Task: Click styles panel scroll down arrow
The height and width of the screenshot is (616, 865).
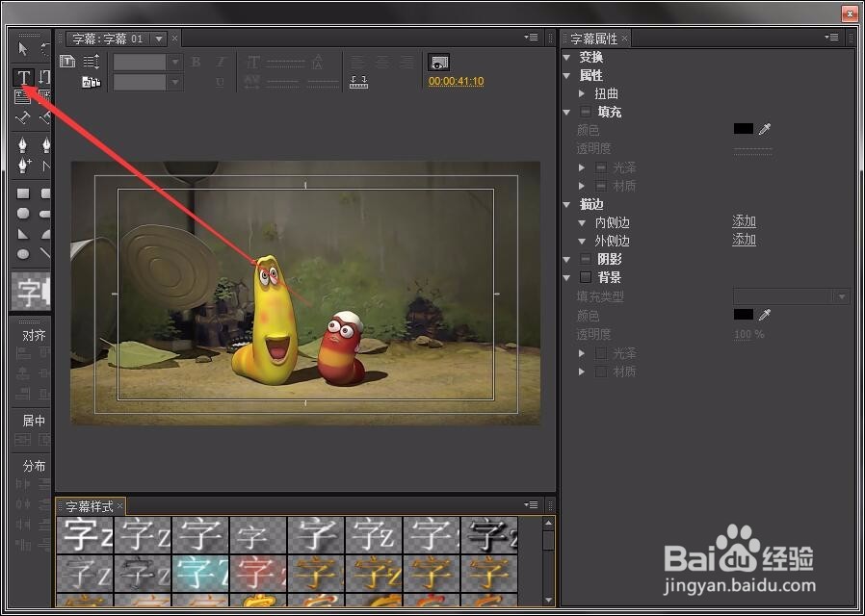Action: pyautogui.click(x=548, y=600)
